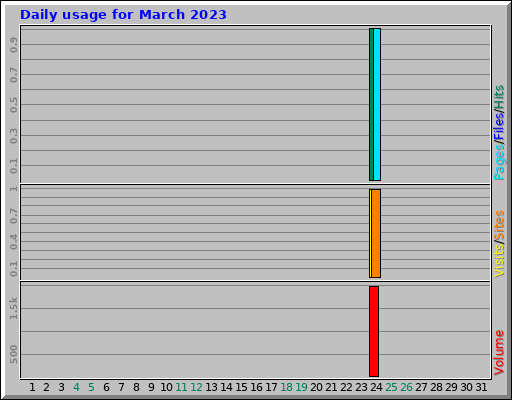Click day 17 on the x-axis
512x400 pixels.
271,387
